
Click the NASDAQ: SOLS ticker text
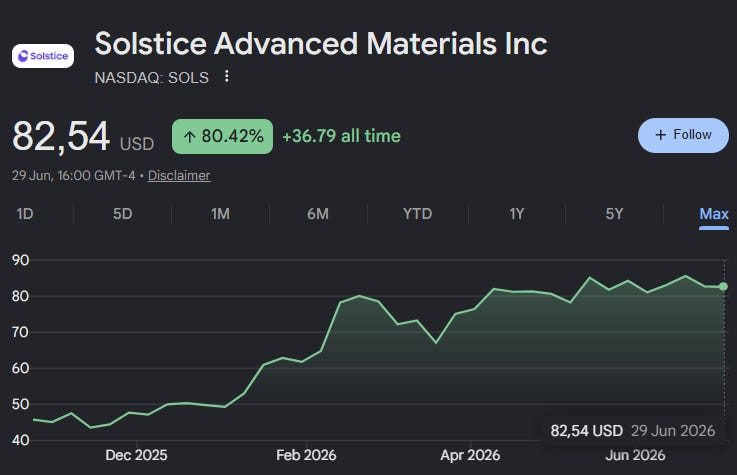pos(151,78)
